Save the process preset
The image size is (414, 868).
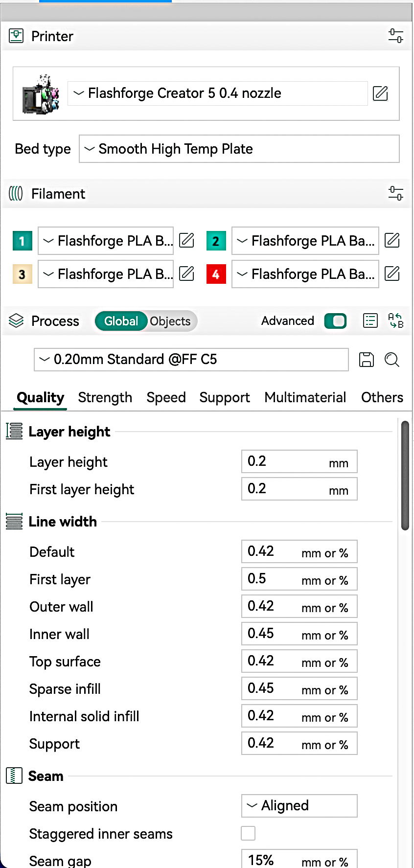[367, 360]
